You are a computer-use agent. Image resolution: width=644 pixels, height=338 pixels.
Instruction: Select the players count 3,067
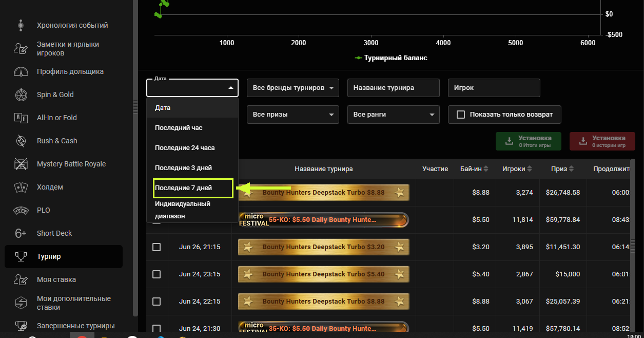(x=523, y=302)
